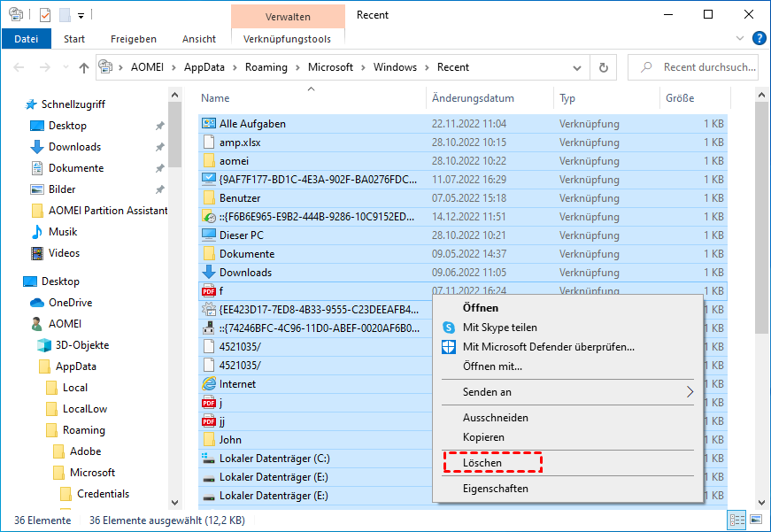The width and height of the screenshot is (771, 532).
Task: Click the pin icon next to Downloads
Action: pos(160,147)
